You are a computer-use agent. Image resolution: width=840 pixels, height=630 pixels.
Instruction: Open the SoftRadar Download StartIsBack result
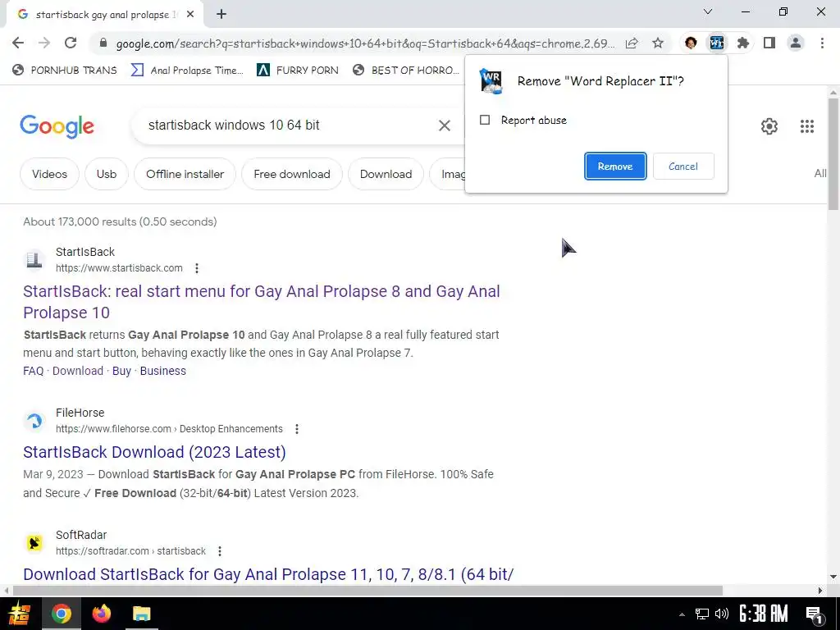click(268, 574)
